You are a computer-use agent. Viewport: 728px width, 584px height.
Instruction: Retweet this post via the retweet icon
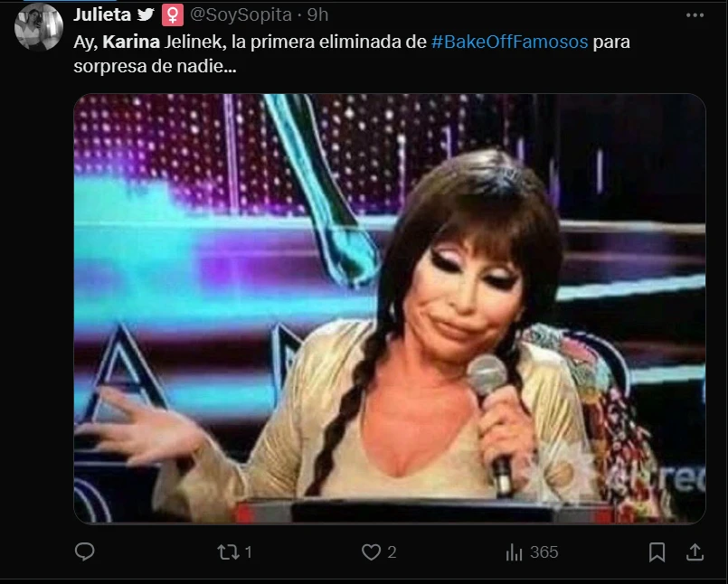[x=228, y=552]
